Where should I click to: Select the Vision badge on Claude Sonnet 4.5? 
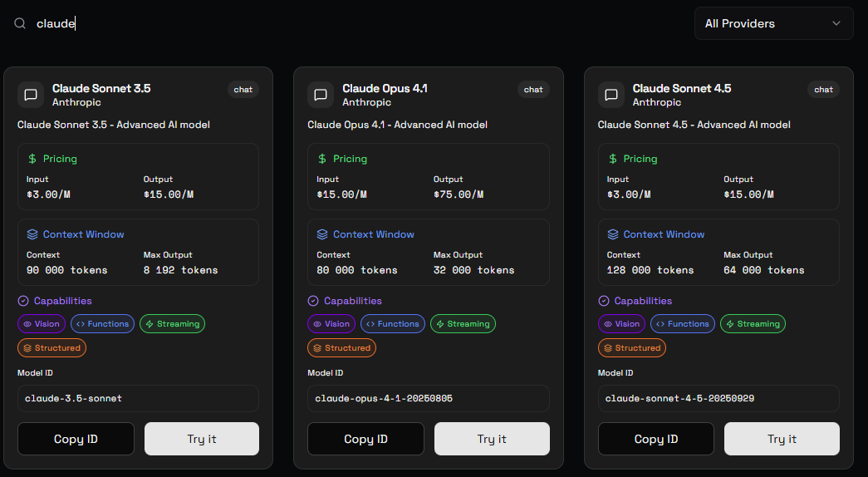[621, 324]
